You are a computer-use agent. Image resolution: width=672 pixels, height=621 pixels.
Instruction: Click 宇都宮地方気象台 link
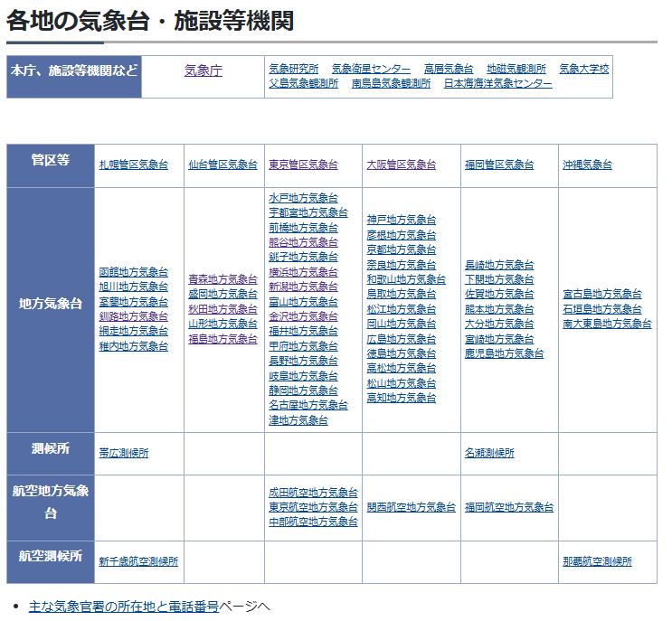(x=308, y=212)
